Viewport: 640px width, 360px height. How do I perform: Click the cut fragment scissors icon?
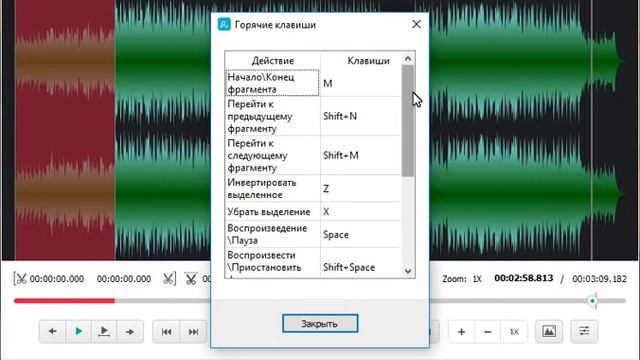191,278
